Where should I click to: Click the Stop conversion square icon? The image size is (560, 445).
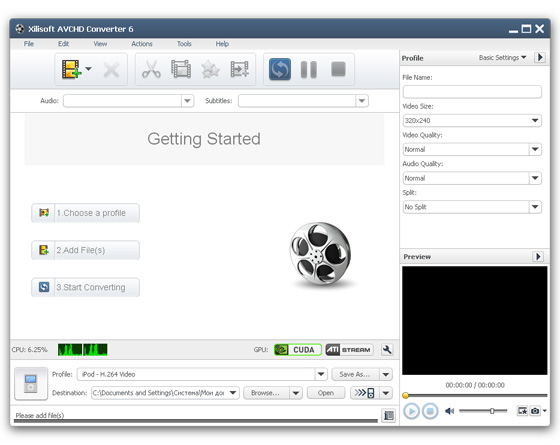click(338, 69)
